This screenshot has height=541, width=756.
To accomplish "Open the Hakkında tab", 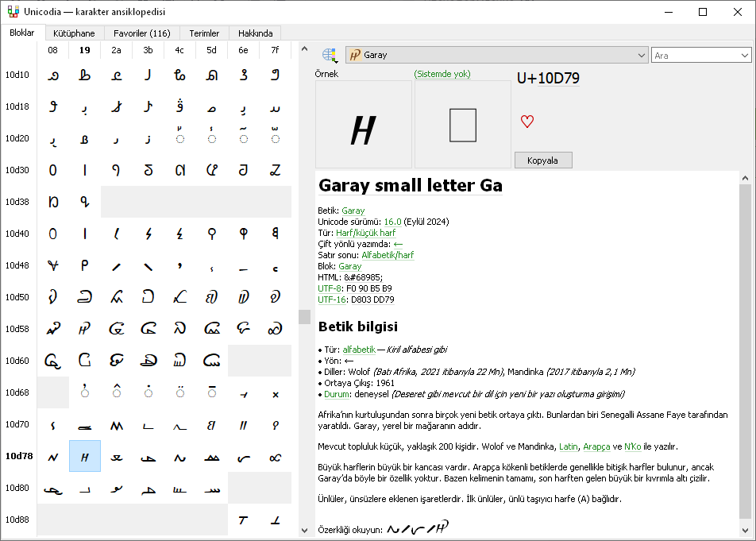I will pyautogui.click(x=255, y=33).
